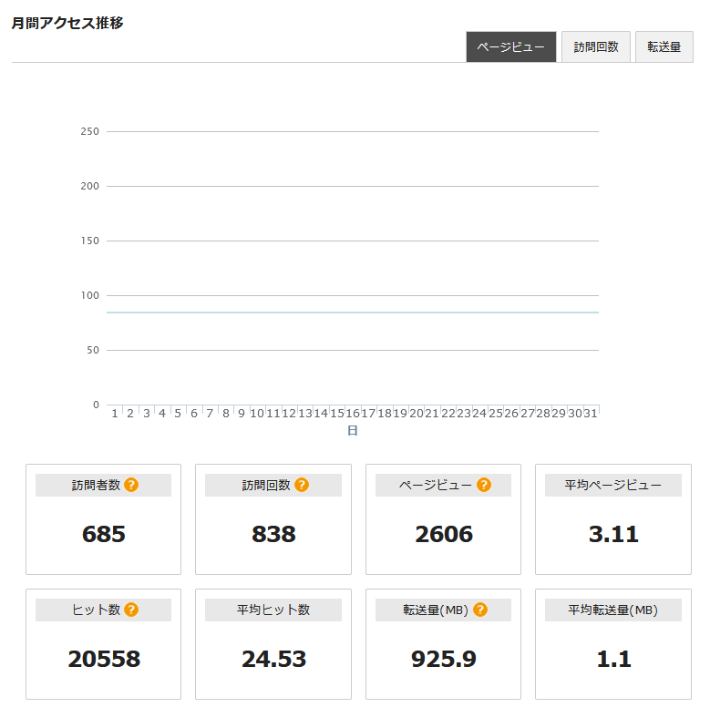This screenshot has height=728, width=710.
Task: Click the transfer value 925.9
Action: coord(444,660)
